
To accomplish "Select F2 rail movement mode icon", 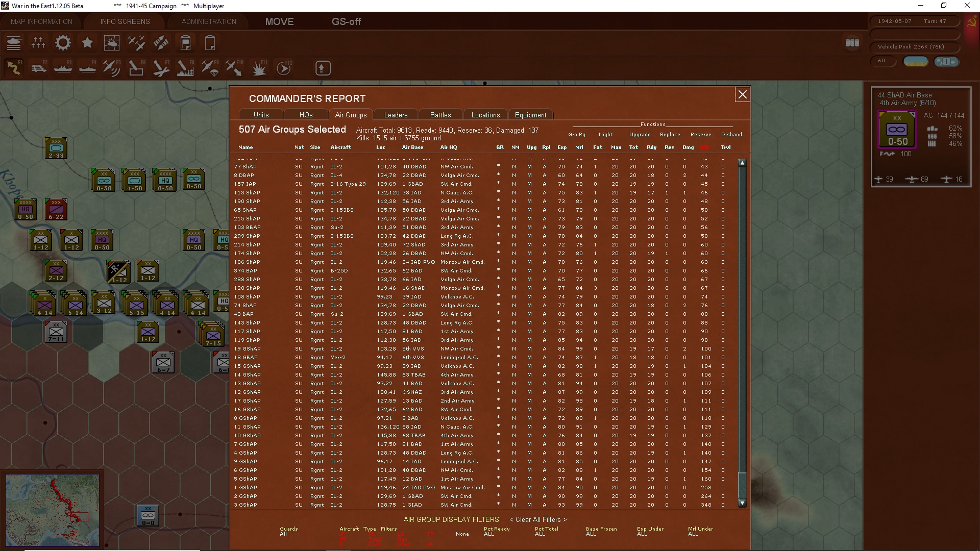I will [38, 68].
